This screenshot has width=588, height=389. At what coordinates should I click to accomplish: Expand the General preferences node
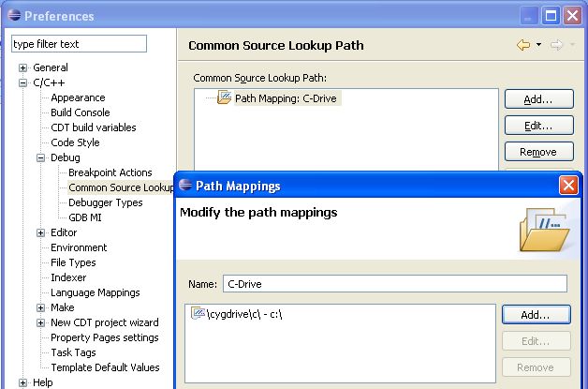(x=22, y=68)
